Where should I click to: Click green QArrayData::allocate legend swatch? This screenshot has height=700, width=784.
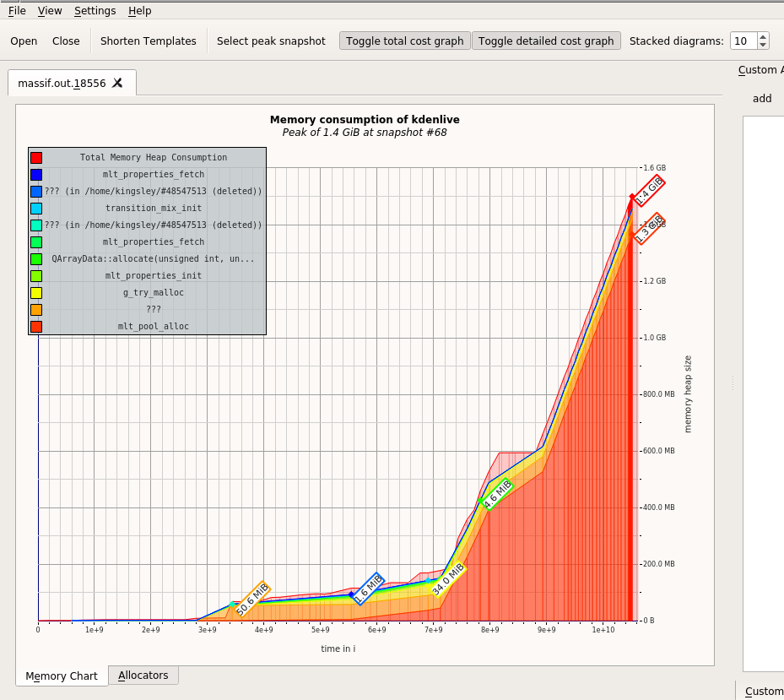coord(36,259)
